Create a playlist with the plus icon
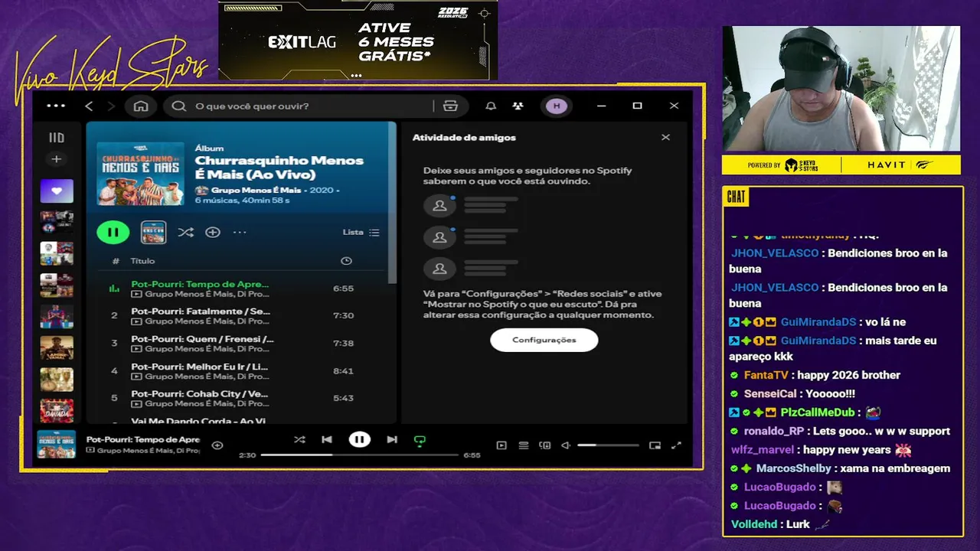The height and width of the screenshot is (551, 980). click(x=56, y=159)
